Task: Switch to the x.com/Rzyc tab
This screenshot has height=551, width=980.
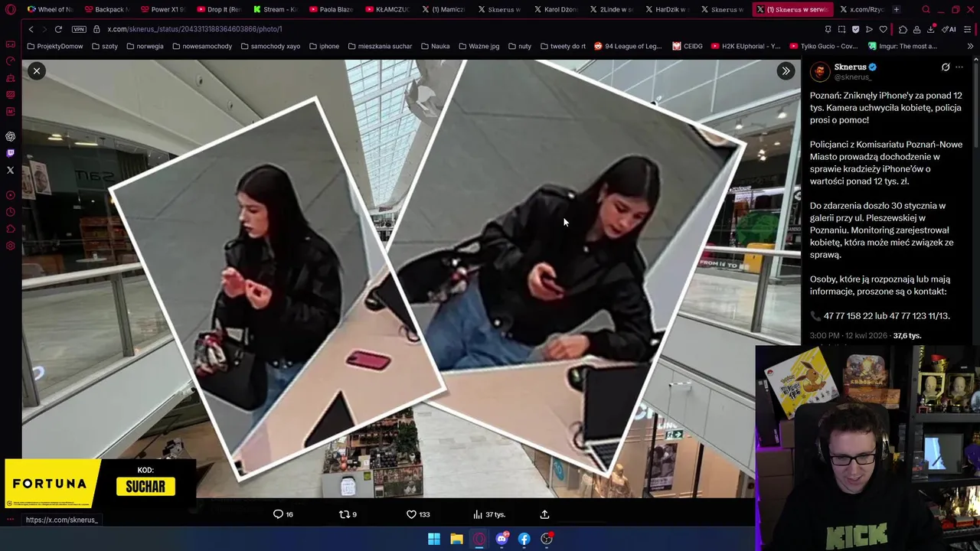Action: pos(862,9)
